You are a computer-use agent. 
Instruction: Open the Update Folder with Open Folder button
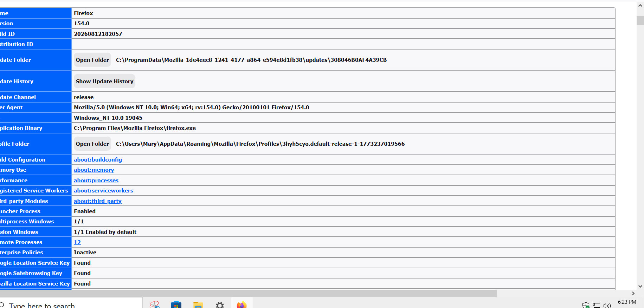[92, 60]
